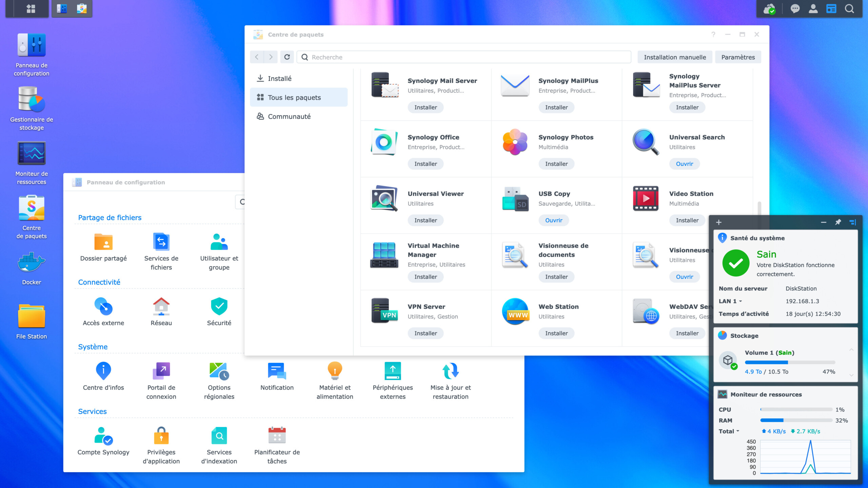
Task: Click package center back arrow
Action: tap(257, 57)
